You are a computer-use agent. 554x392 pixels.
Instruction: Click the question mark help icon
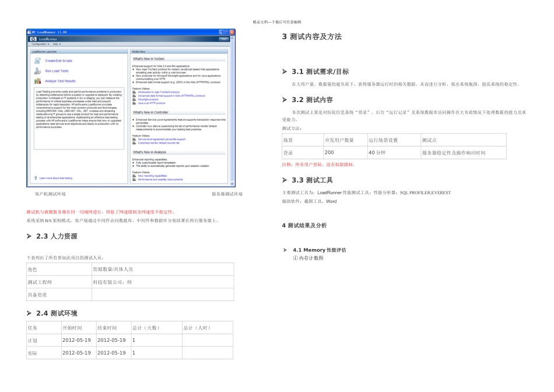pyautogui.click(x=36, y=178)
